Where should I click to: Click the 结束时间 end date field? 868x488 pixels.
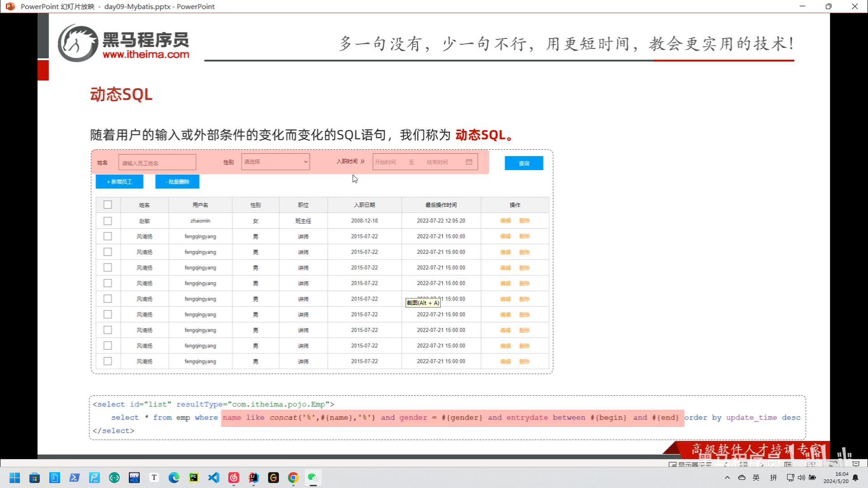click(x=437, y=162)
